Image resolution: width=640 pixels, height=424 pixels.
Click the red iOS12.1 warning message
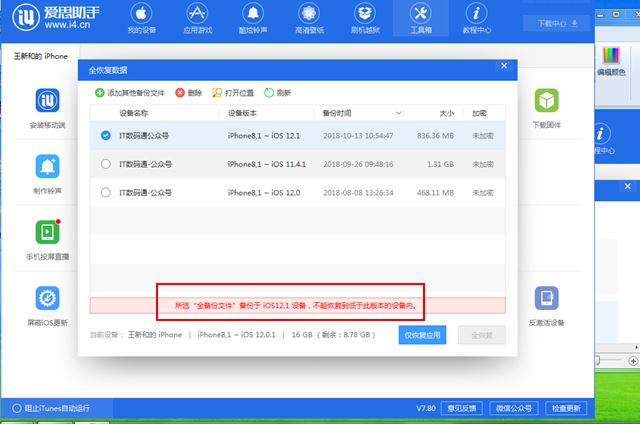click(295, 305)
